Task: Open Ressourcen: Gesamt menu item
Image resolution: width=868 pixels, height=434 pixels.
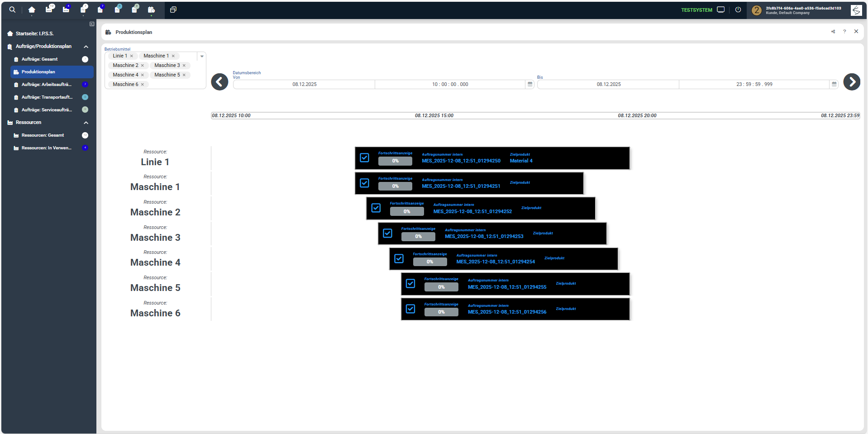Action: coord(43,135)
